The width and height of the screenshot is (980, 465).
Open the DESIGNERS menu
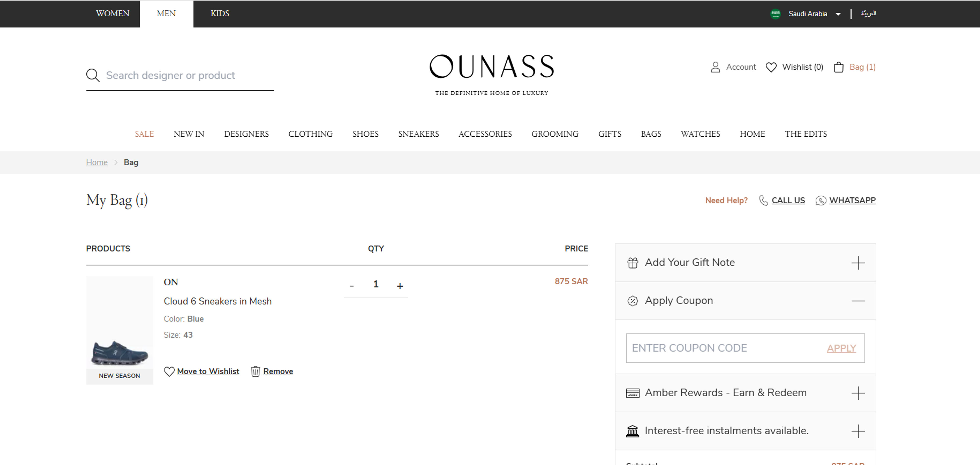pos(246,134)
